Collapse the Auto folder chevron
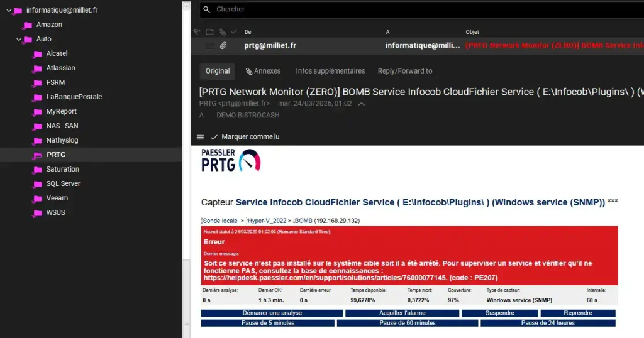644x338 pixels. [x=19, y=40]
